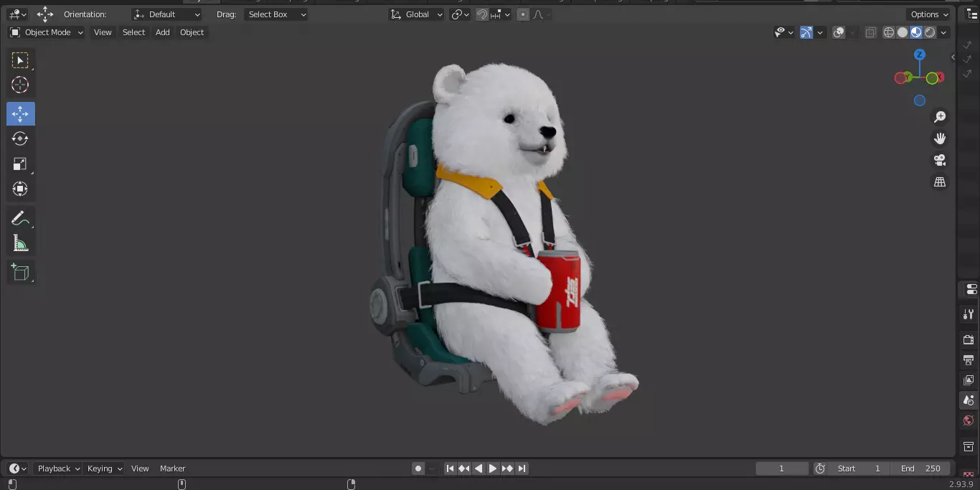Viewport: 980px width, 490px height.
Task: Switch to wireframe viewport shading
Action: click(889, 32)
